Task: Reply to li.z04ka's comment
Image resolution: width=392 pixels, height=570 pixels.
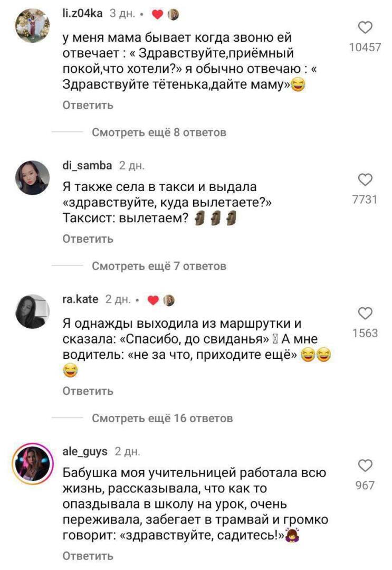Action: (x=88, y=105)
